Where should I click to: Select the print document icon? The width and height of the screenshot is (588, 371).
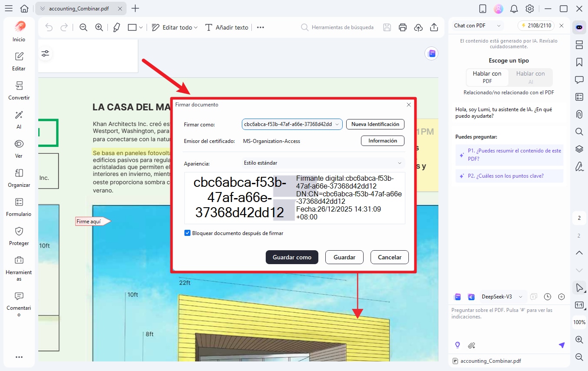[402, 27]
